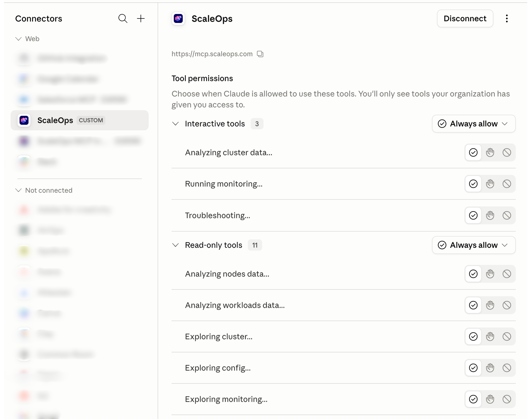Click the Exploring cluster tool name
The image size is (532, 419).
tap(219, 336)
